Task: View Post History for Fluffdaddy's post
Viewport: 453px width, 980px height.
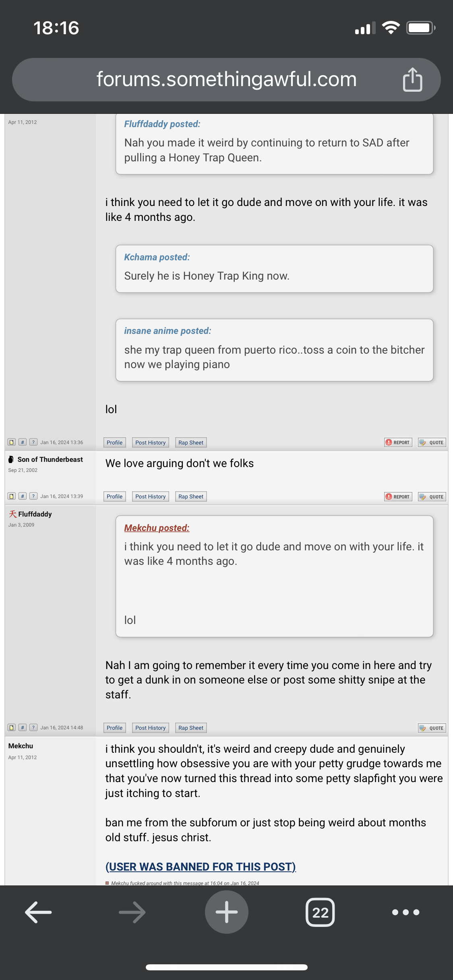Action: click(151, 728)
